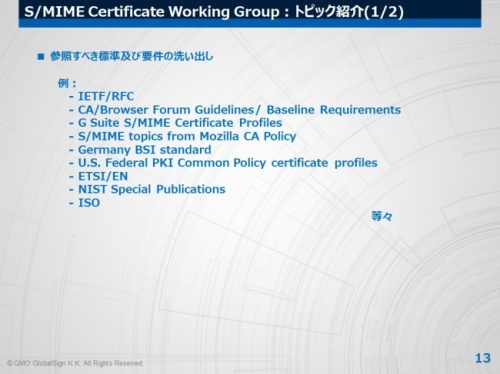This screenshot has width=500, height=374.
Task: Click the word Publications in NIST line
Action: pos(191,189)
